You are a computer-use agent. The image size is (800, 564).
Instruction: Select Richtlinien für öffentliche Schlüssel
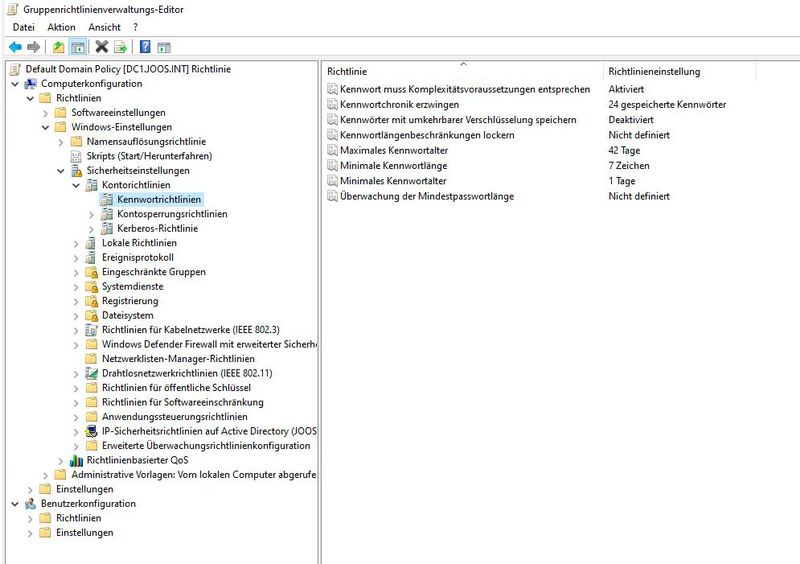[176, 388]
